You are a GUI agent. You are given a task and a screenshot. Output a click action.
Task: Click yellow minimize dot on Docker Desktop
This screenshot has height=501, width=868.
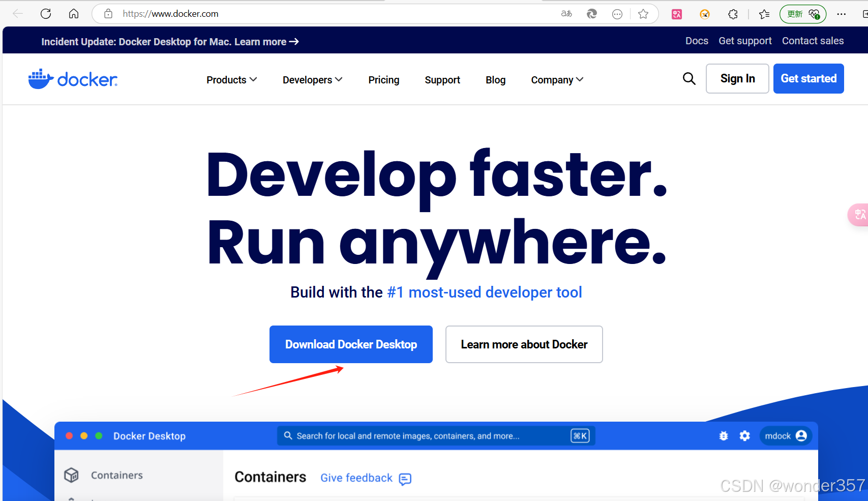[84, 436]
